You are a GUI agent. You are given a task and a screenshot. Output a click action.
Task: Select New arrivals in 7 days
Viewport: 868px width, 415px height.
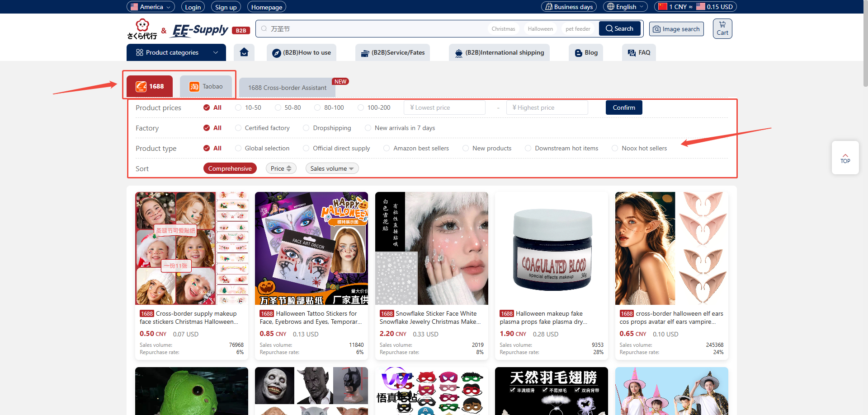[x=400, y=128]
